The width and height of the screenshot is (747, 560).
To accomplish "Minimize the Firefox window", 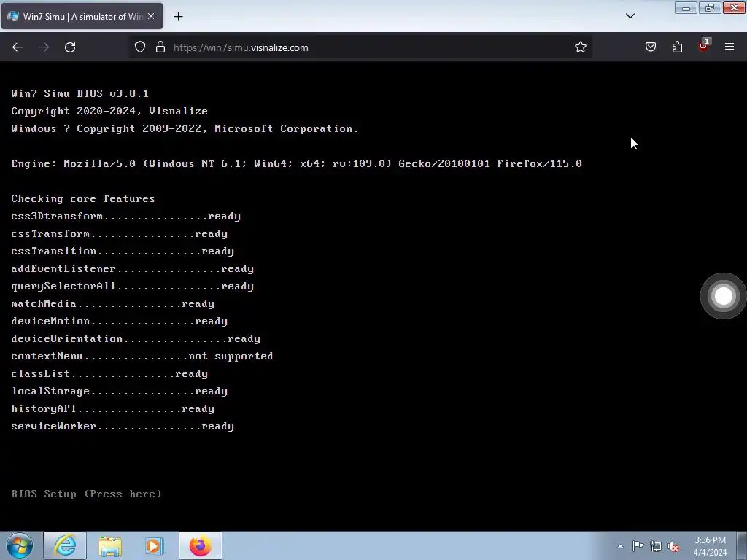I will tap(686, 7).
